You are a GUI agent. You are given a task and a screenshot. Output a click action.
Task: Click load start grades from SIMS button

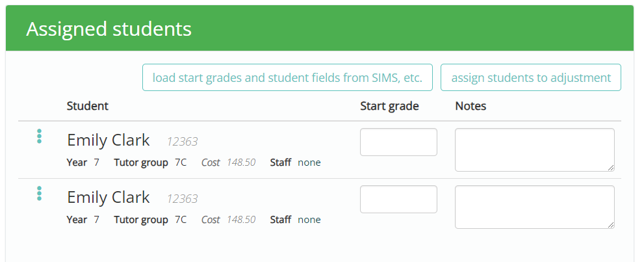coord(287,77)
